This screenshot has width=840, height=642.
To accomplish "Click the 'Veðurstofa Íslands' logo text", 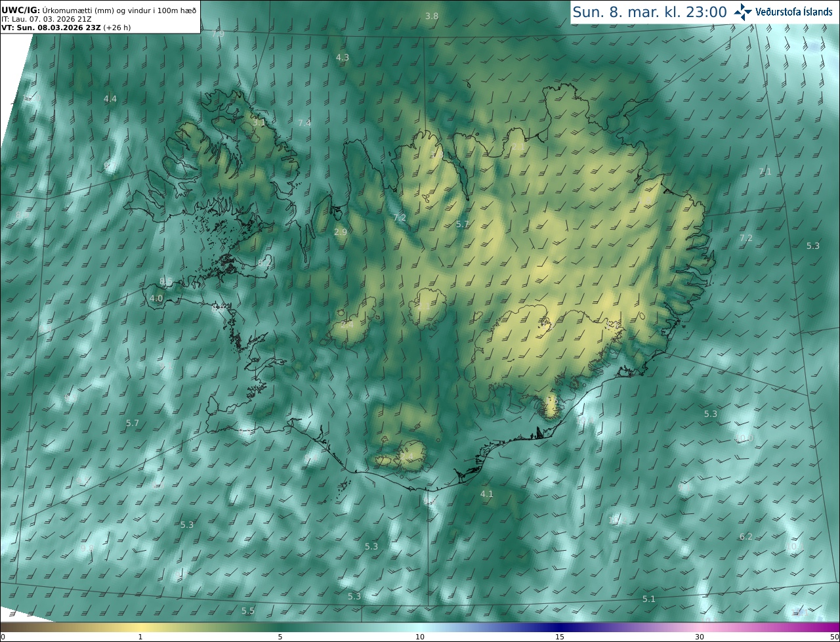I will [x=794, y=12].
